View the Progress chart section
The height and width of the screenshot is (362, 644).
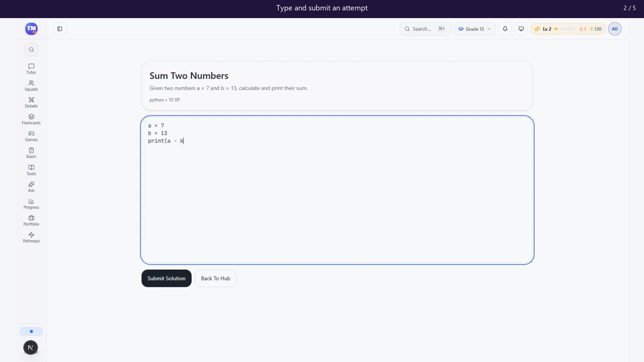click(x=31, y=203)
